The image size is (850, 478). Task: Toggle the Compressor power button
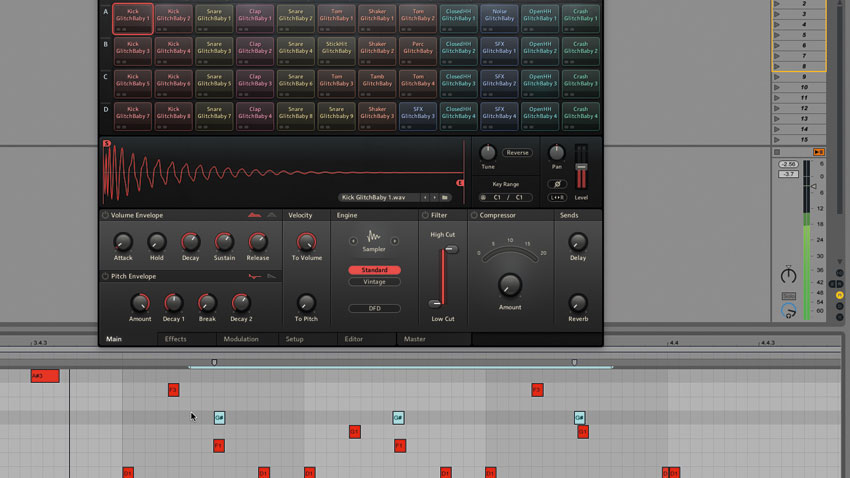pos(474,215)
